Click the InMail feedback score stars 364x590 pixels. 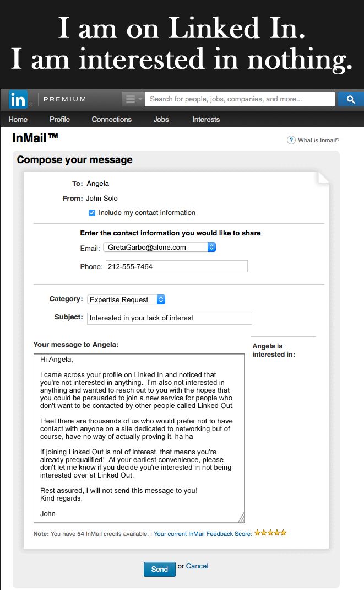tap(270, 533)
